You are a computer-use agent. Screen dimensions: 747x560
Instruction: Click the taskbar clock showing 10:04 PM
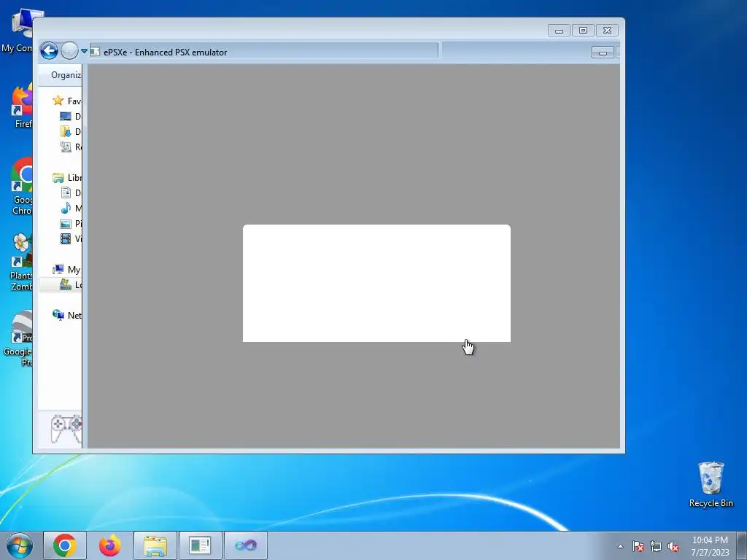click(x=710, y=545)
